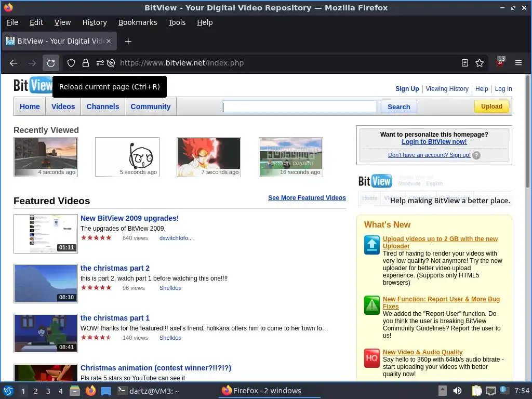Toggle reader view in address bar
The width and height of the screenshot is (532, 399).
click(465, 63)
